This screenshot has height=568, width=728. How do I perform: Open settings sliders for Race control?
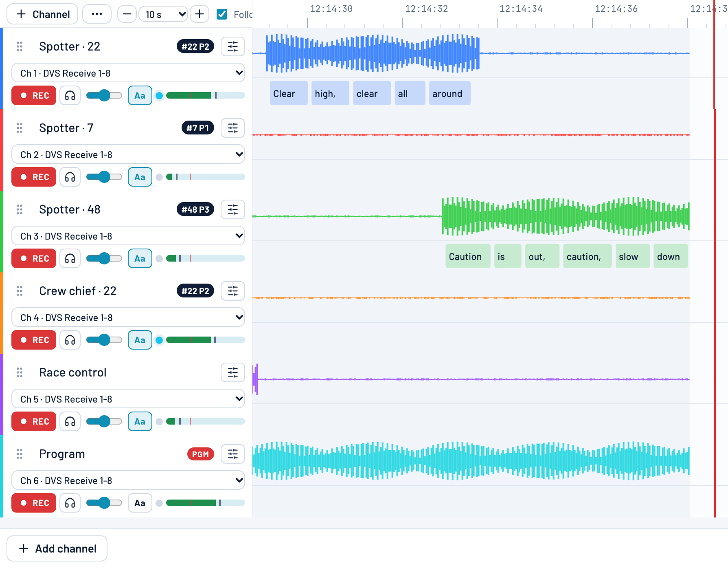click(x=233, y=372)
